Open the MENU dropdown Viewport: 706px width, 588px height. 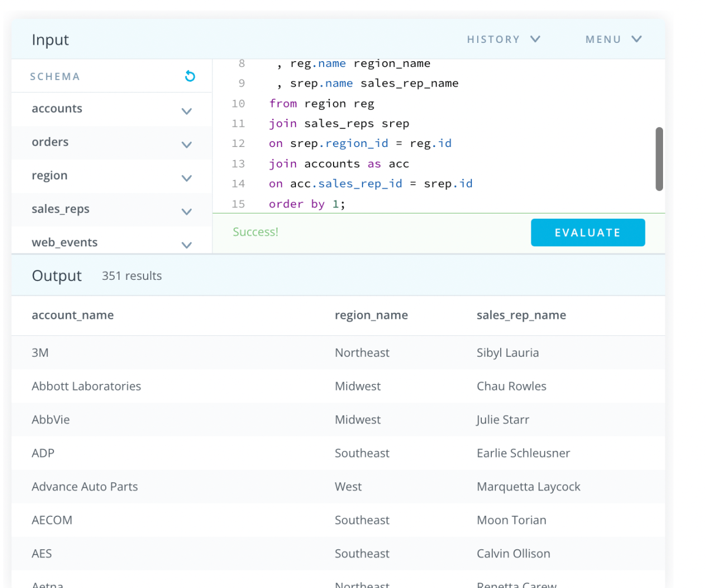coord(614,39)
